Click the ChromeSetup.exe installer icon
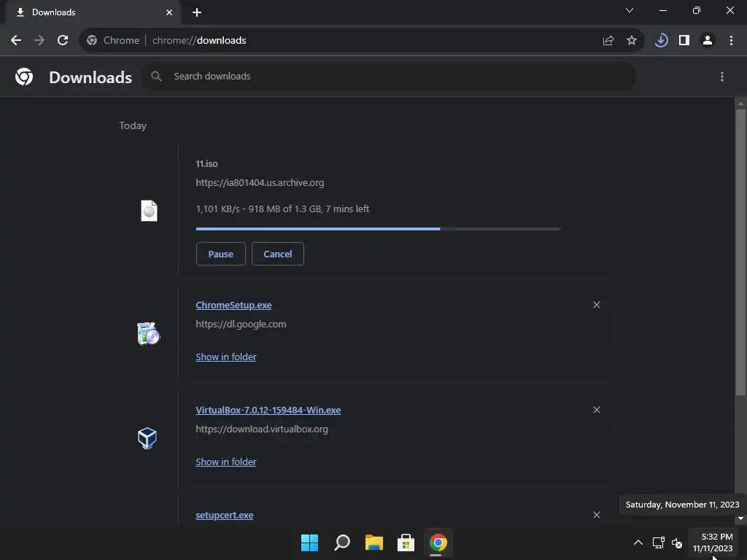 coord(148,334)
